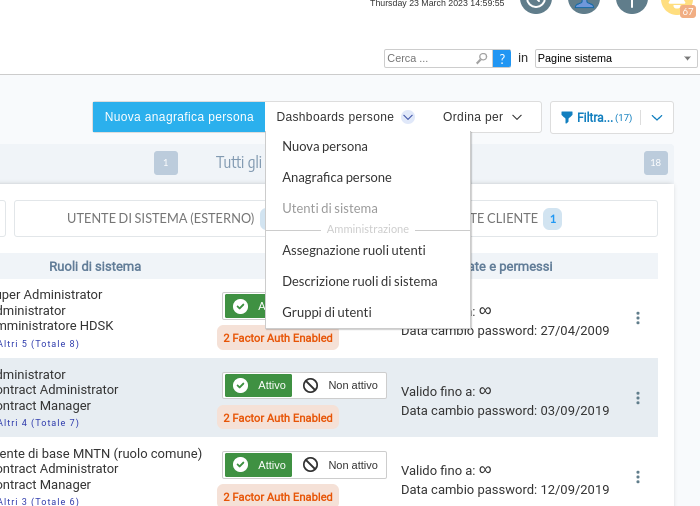The height and width of the screenshot is (506, 700).
Task: Click the Altri 5 (Totale 8) link
Action: 38,343
